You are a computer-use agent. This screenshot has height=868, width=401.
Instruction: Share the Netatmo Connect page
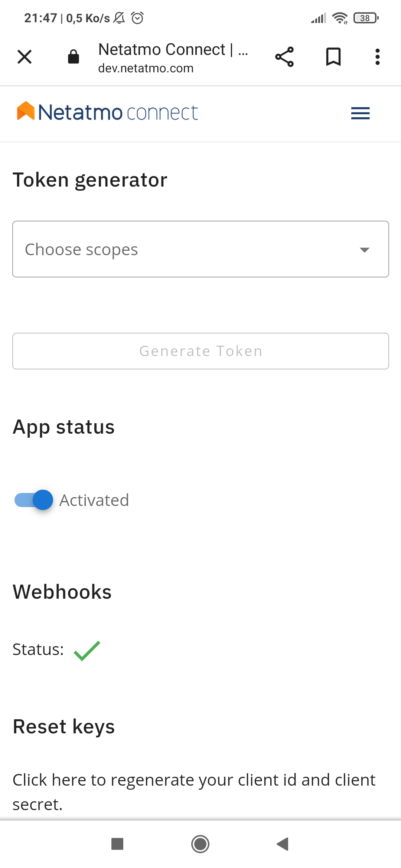coord(284,57)
